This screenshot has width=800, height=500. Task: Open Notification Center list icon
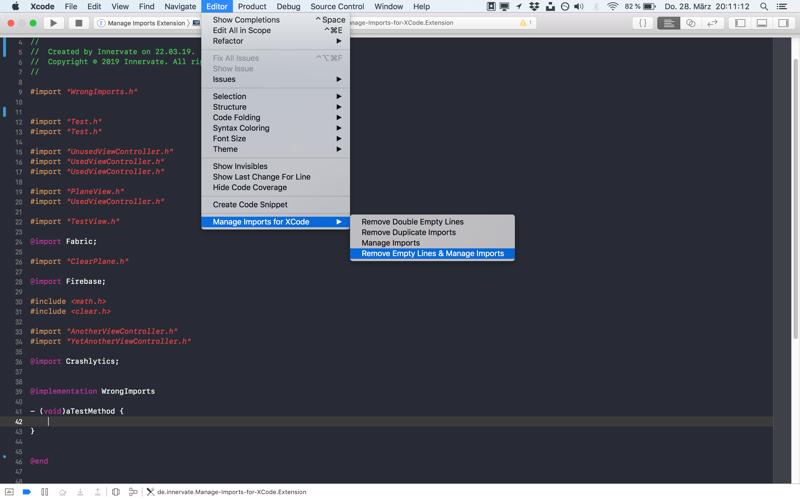coord(782,7)
